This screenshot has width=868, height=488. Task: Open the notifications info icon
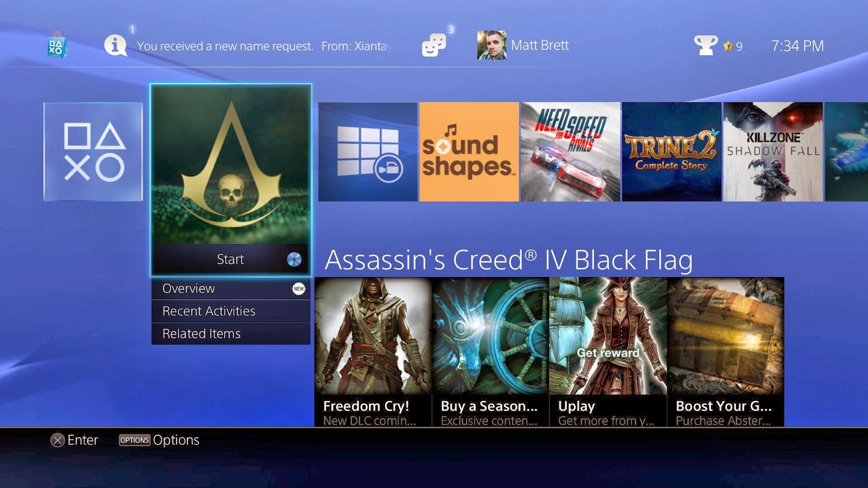click(116, 45)
